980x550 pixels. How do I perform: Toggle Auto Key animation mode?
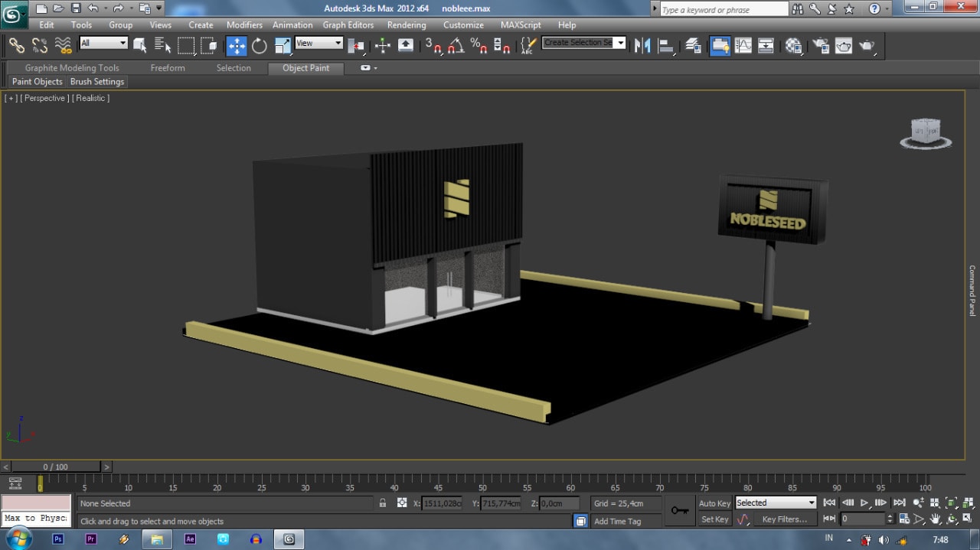pyautogui.click(x=714, y=503)
